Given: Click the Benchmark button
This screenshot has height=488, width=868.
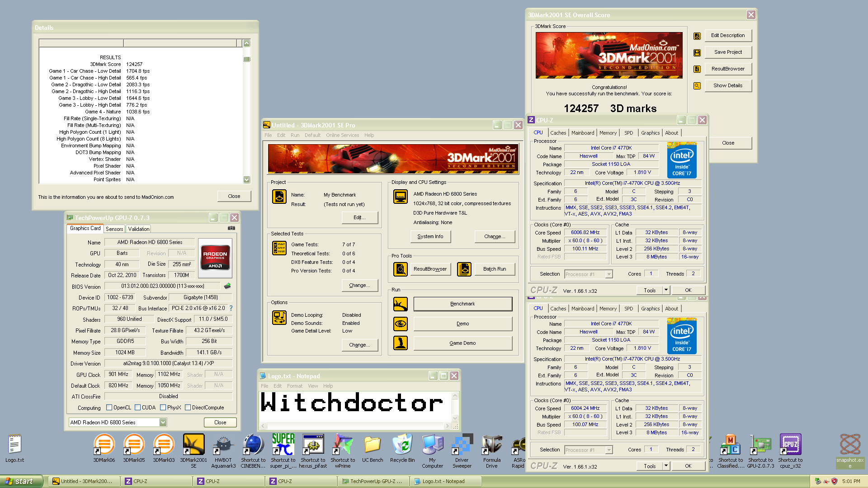Looking at the screenshot, I should 462,304.
